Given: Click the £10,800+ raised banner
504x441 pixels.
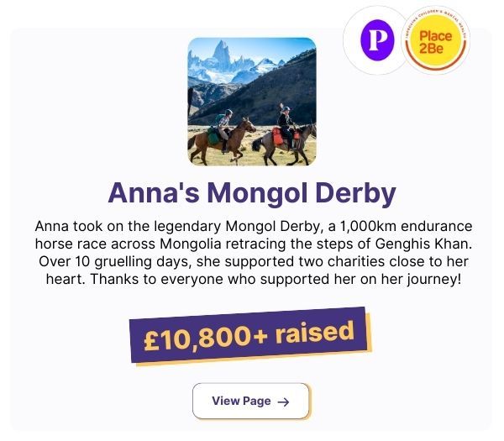Looking at the screenshot, I should point(251,335).
